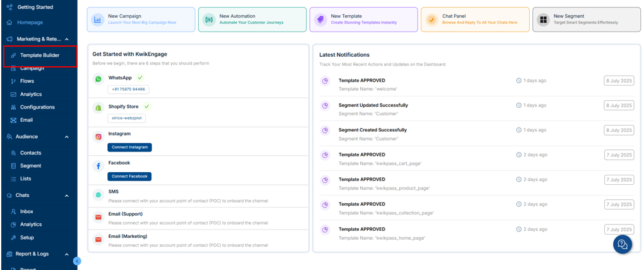Click the Connect Instagram button

coord(130,148)
